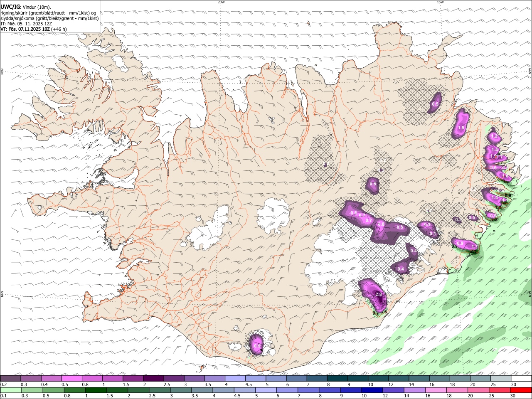Select the deep navy rain swatch 10–12
Image resolution: width=532 pixels, height=399 pixels.
point(372,390)
